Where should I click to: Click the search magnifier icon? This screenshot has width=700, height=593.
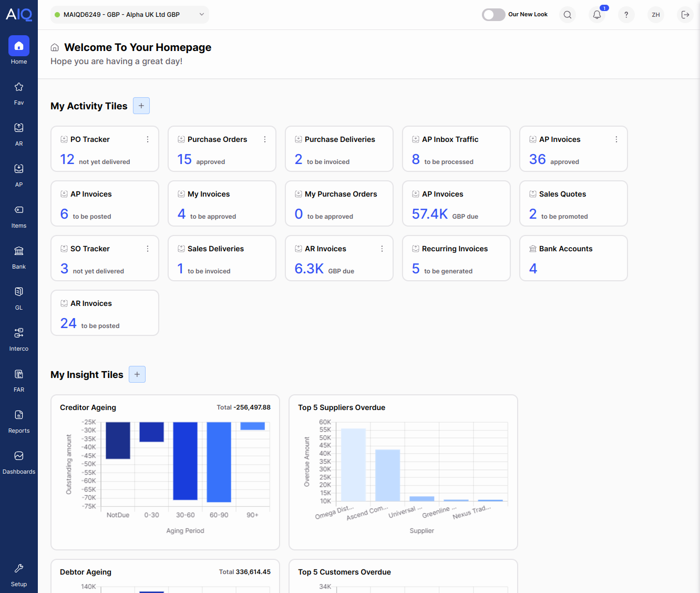point(568,15)
